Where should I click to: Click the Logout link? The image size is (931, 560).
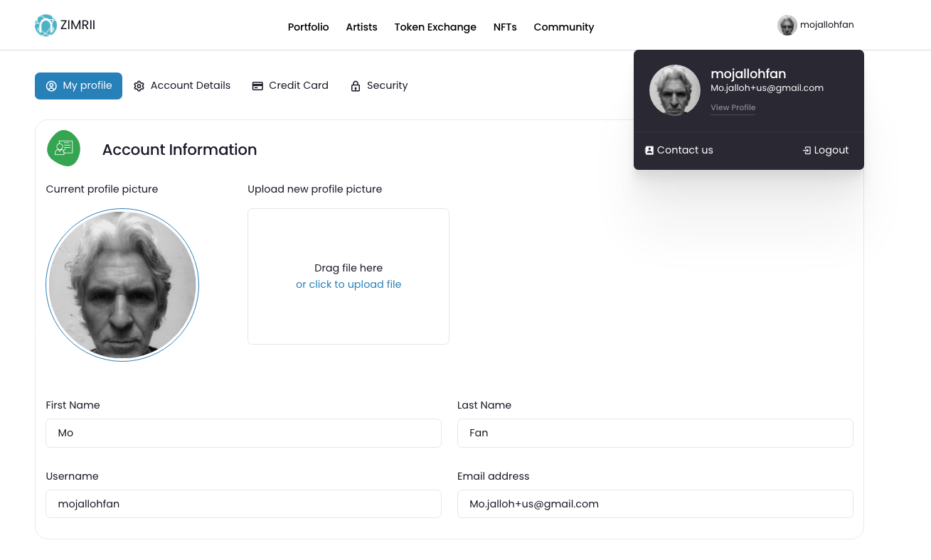click(826, 151)
